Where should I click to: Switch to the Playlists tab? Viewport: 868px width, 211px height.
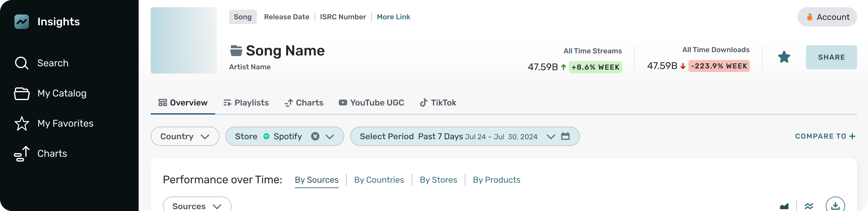pyautogui.click(x=246, y=103)
